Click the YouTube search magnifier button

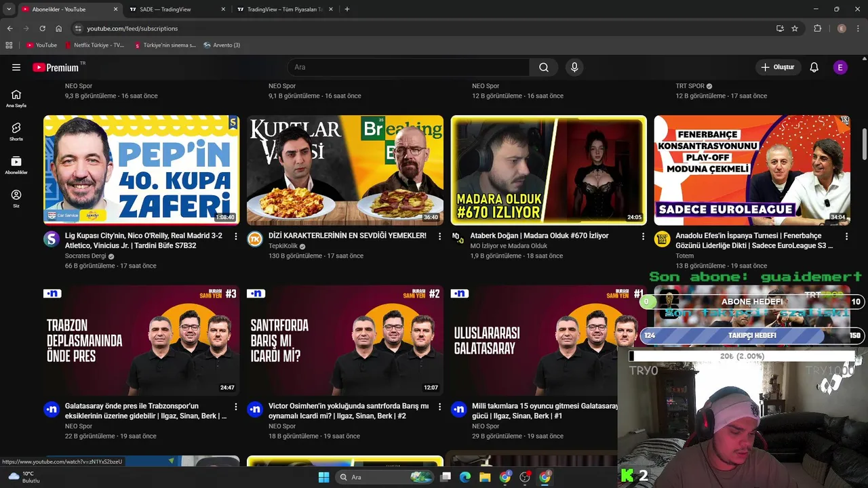(544, 67)
